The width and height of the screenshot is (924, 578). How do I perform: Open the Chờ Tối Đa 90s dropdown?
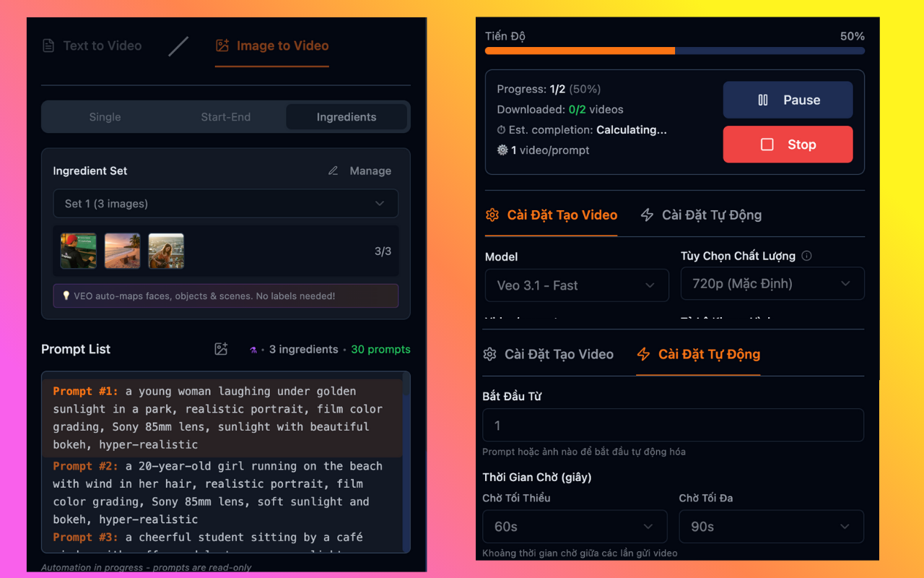(772, 527)
